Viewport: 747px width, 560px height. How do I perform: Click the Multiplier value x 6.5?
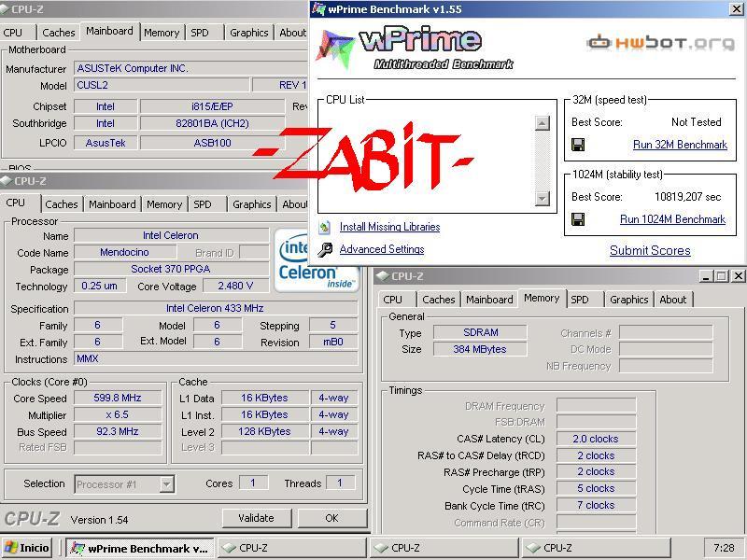[x=118, y=414]
